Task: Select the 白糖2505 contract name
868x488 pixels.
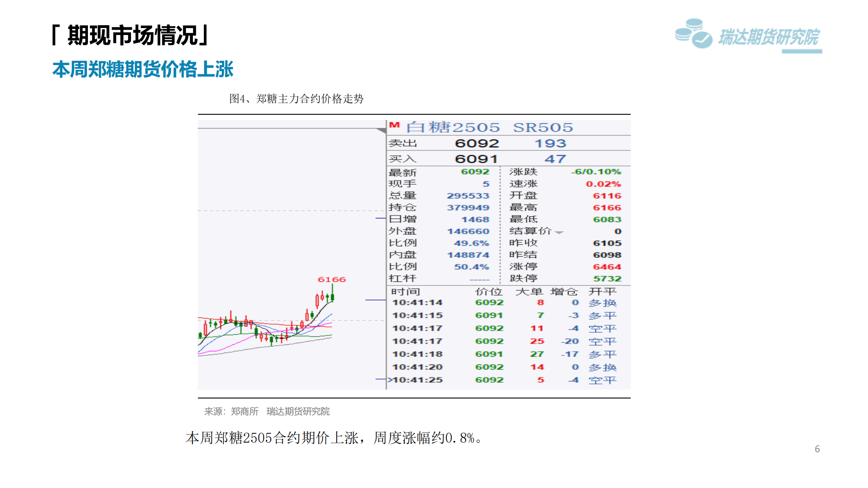Action: click(x=453, y=127)
